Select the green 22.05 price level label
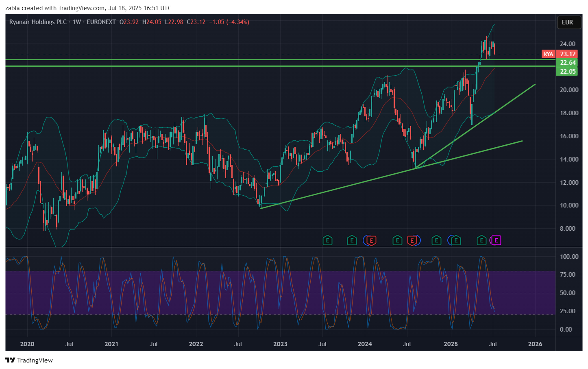 567,72
